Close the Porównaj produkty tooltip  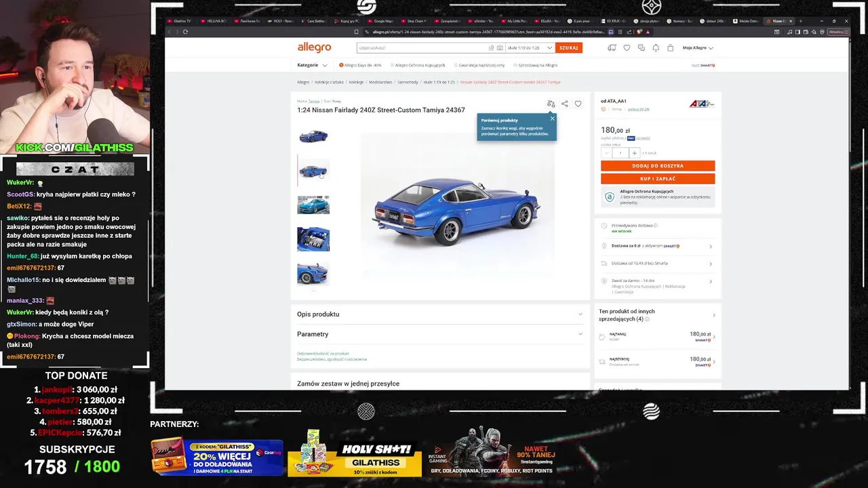552,119
